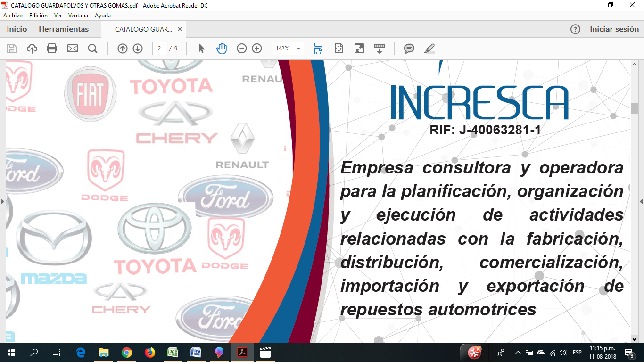Click the Read mode toolbar icon
644x362 pixels.
(380, 49)
